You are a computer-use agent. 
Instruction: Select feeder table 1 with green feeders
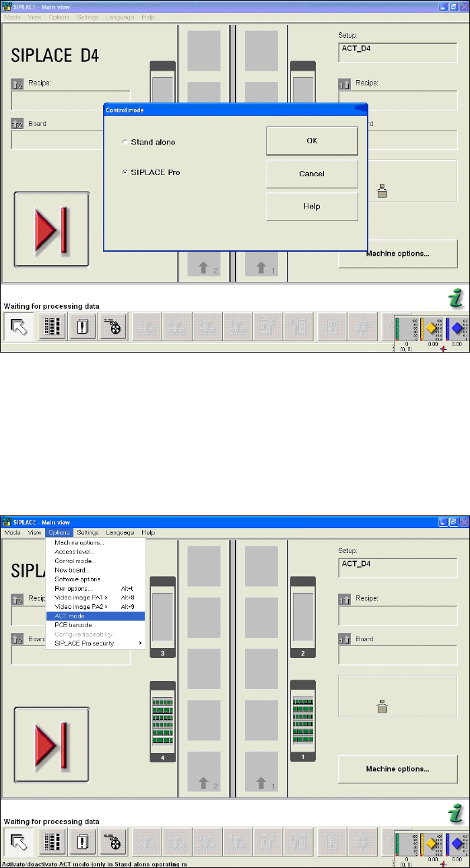tap(303, 721)
